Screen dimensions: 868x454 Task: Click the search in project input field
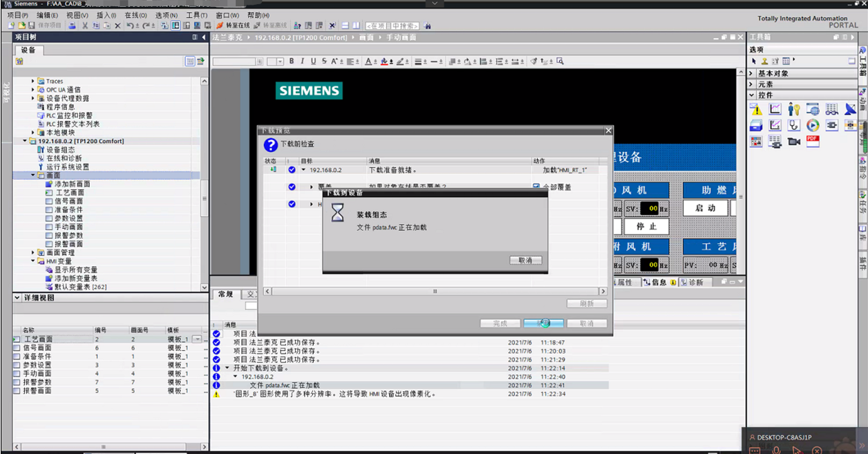point(392,26)
